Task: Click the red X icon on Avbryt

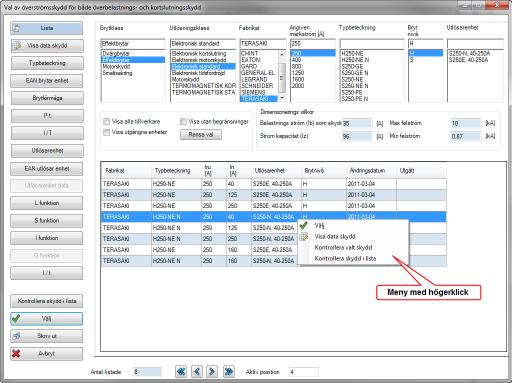Action: [x=16, y=354]
